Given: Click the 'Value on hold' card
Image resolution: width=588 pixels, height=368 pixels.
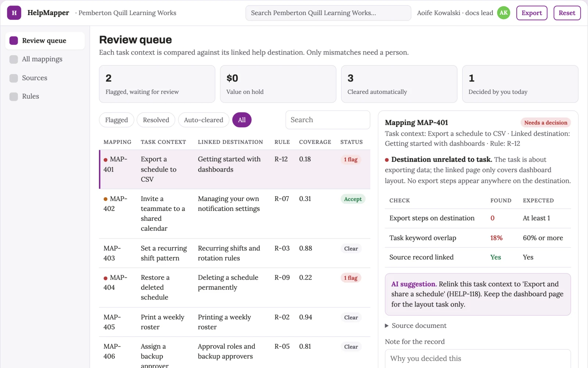Looking at the screenshot, I should 278,84.
